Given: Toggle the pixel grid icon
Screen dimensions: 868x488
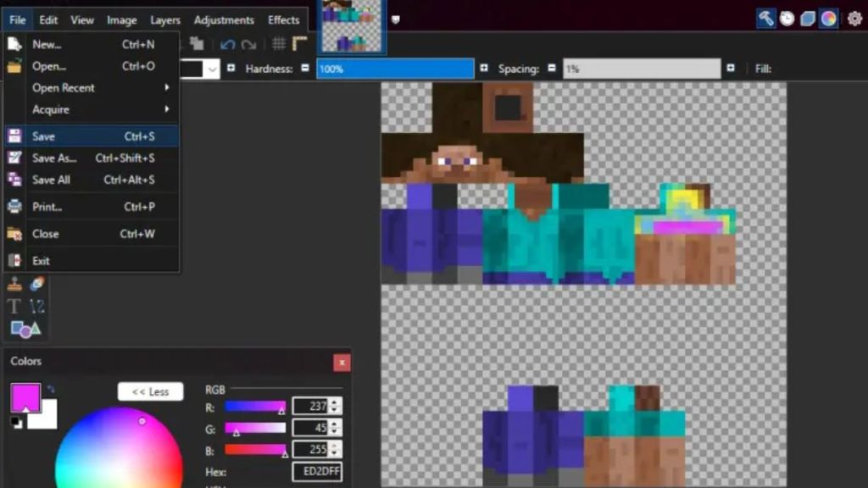Looking at the screenshot, I should pos(279,44).
